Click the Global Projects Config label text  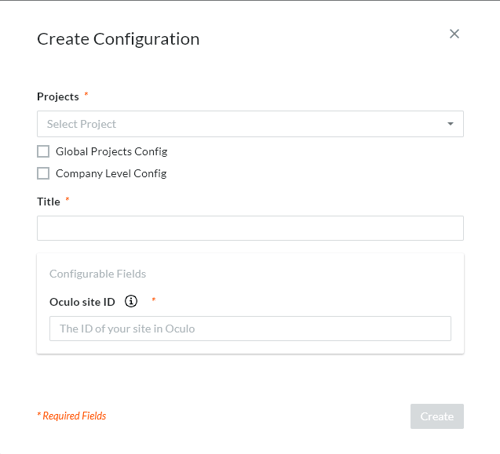point(111,152)
